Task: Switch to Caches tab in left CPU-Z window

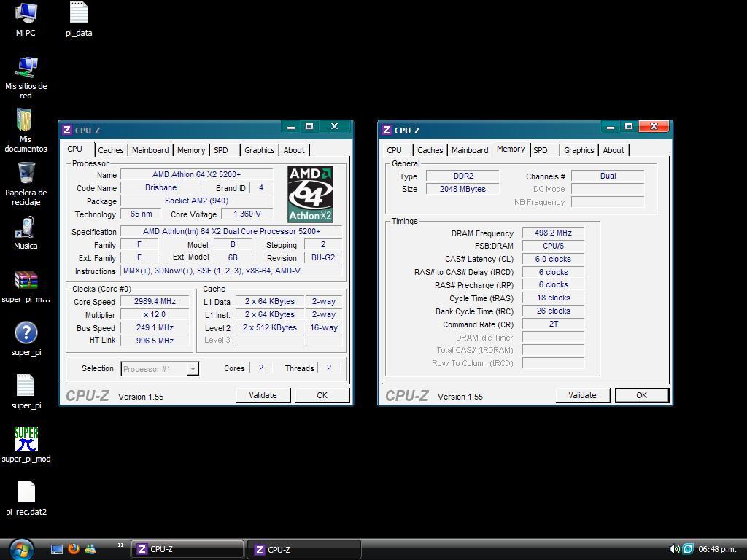Action: click(111, 150)
